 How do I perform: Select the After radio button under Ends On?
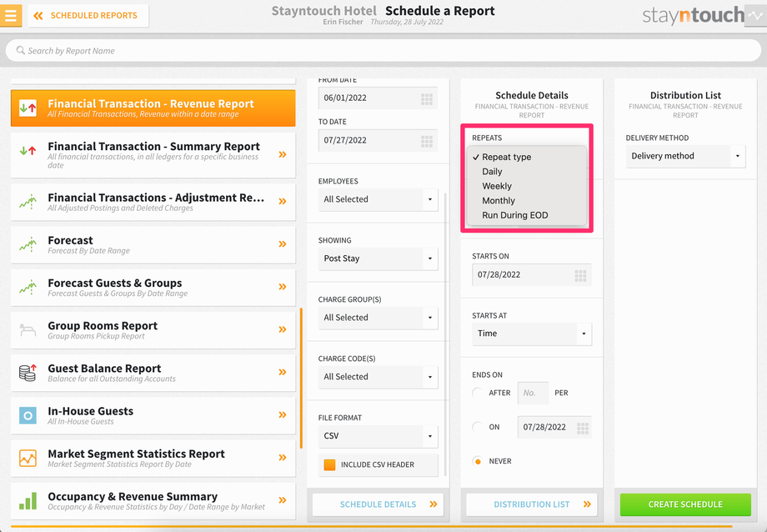[478, 393]
